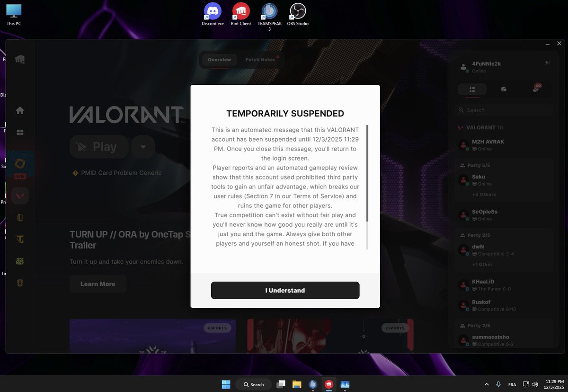Image resolution: width=568 pixels, height=392 pixels.
Task: Switch to the Patch Notes tab
Action: [x=260, y=60]
